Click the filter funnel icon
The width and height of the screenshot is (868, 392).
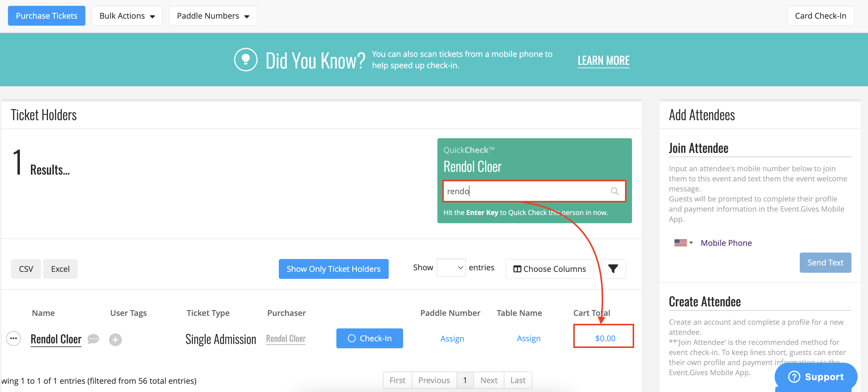click(x=613, y=269)
